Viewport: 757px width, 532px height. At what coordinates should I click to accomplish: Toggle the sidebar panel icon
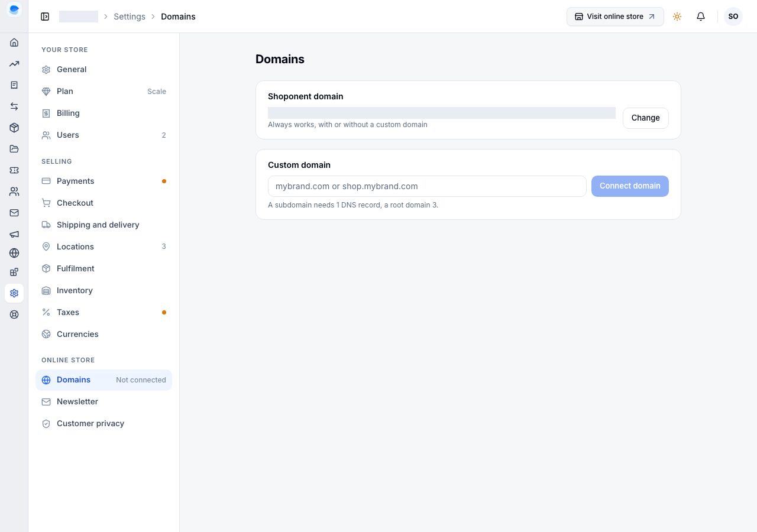(x=45, y=17)
